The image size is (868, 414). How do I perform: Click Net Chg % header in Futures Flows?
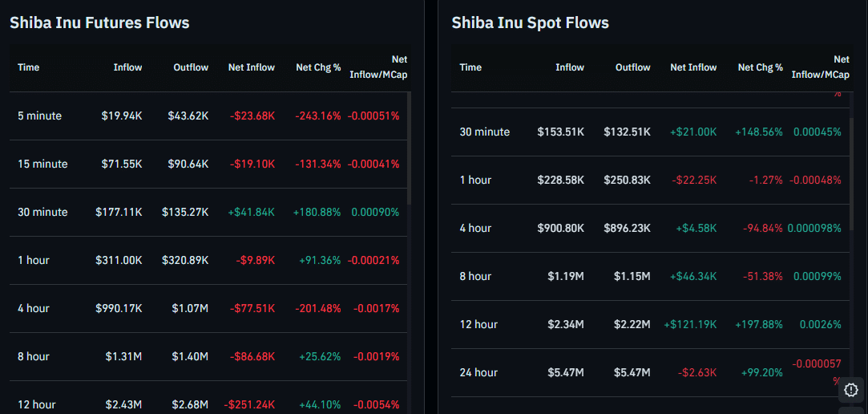tap(318, 67)
